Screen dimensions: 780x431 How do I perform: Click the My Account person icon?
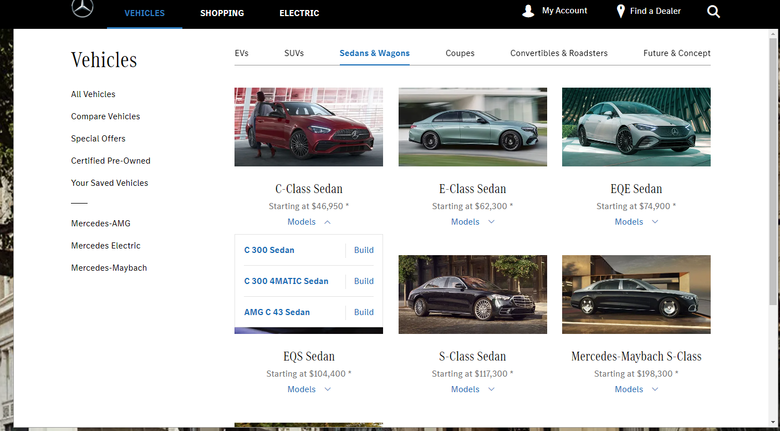528,11
